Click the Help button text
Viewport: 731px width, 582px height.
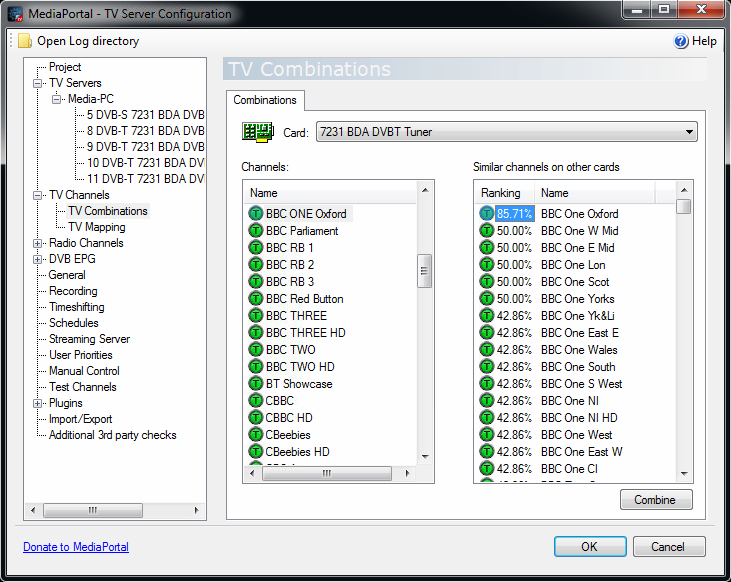click(704, 41)
